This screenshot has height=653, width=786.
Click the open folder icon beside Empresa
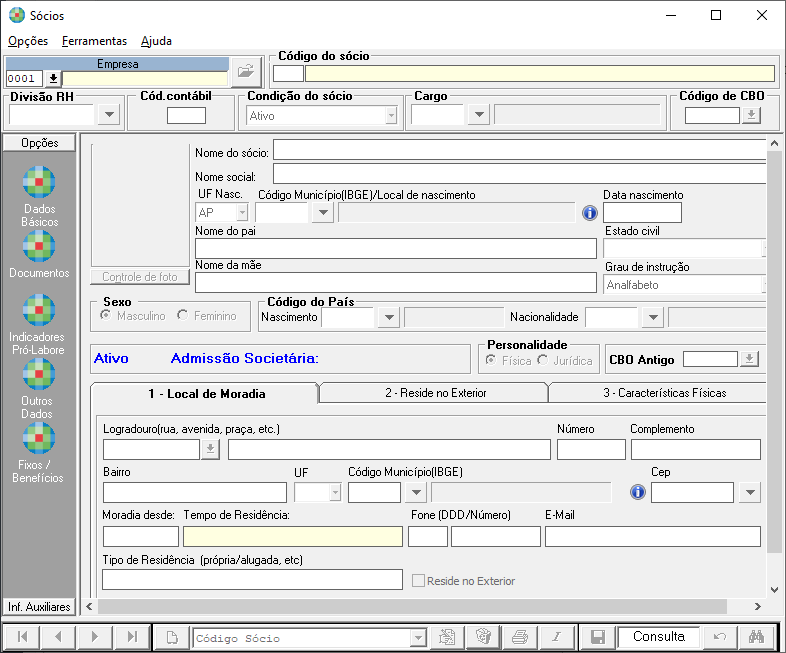[x=245, y=72]
